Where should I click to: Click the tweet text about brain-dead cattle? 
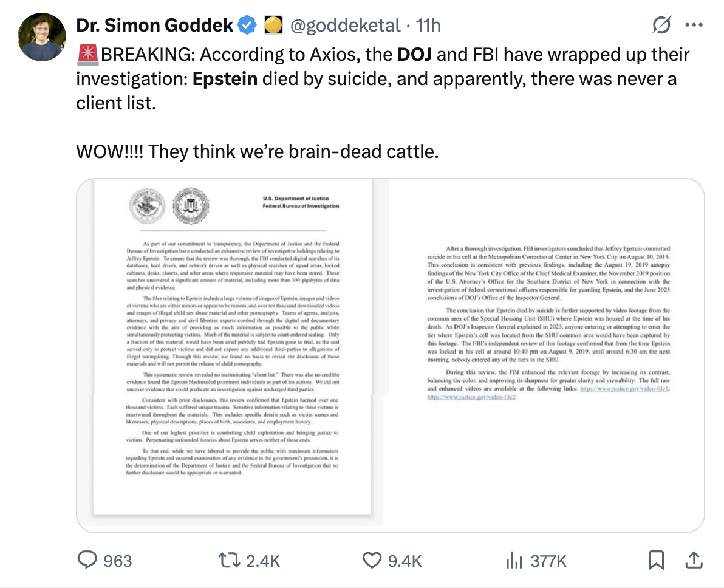click(x=257, y=151)
